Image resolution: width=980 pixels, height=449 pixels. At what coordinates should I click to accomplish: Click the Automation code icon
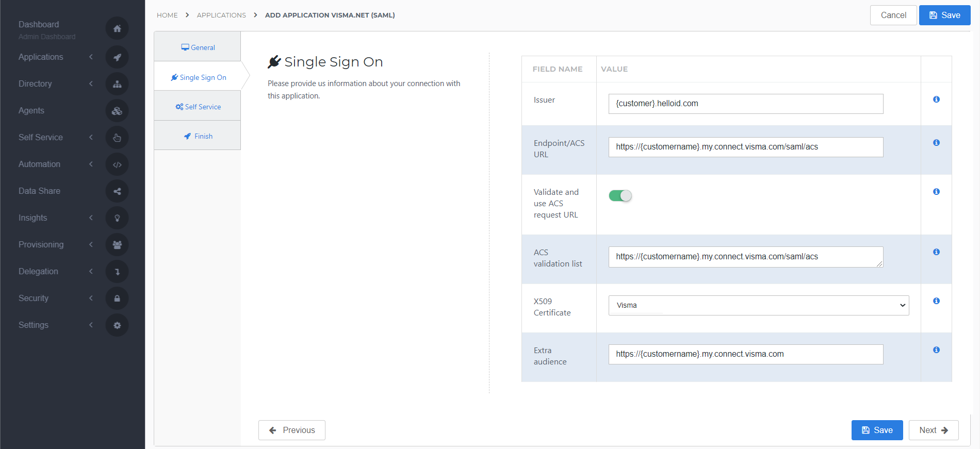click(x=117, y=164)
